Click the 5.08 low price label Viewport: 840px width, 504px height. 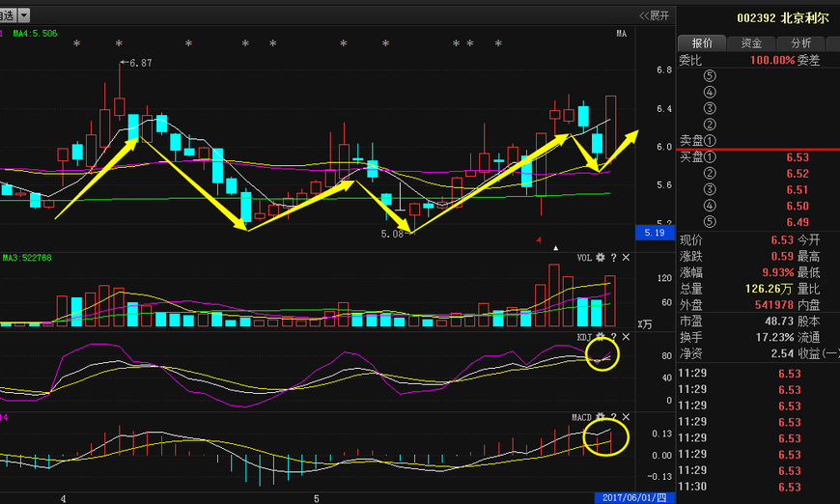tap(392, 234)
